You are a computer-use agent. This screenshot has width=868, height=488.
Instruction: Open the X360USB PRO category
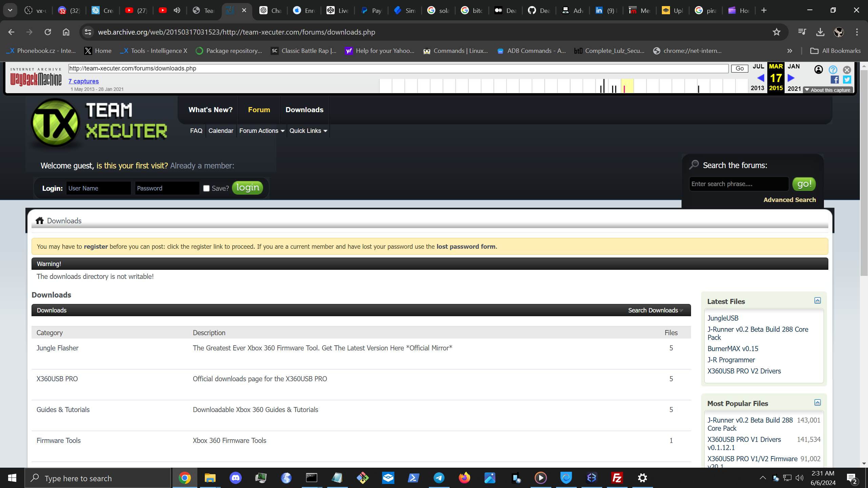click(x=57, y=379)
